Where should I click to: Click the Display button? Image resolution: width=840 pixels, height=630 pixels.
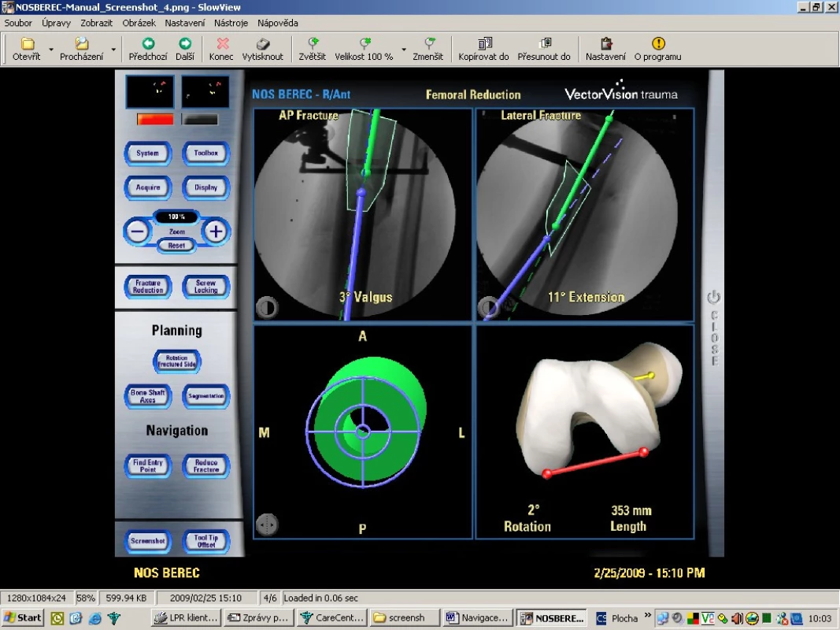pos(206,187)
